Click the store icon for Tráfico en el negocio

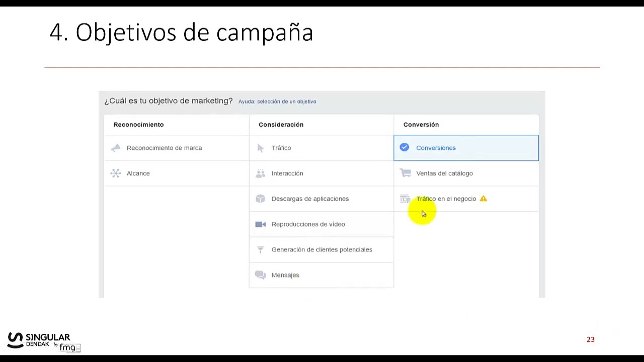[405, 199]
